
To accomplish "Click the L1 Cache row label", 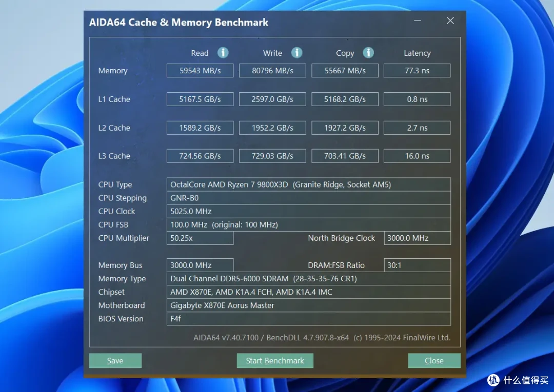I will click(114, 99).
